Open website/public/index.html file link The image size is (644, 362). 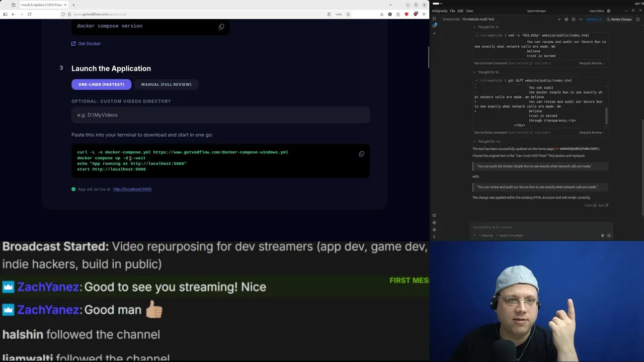pos(578,149)
